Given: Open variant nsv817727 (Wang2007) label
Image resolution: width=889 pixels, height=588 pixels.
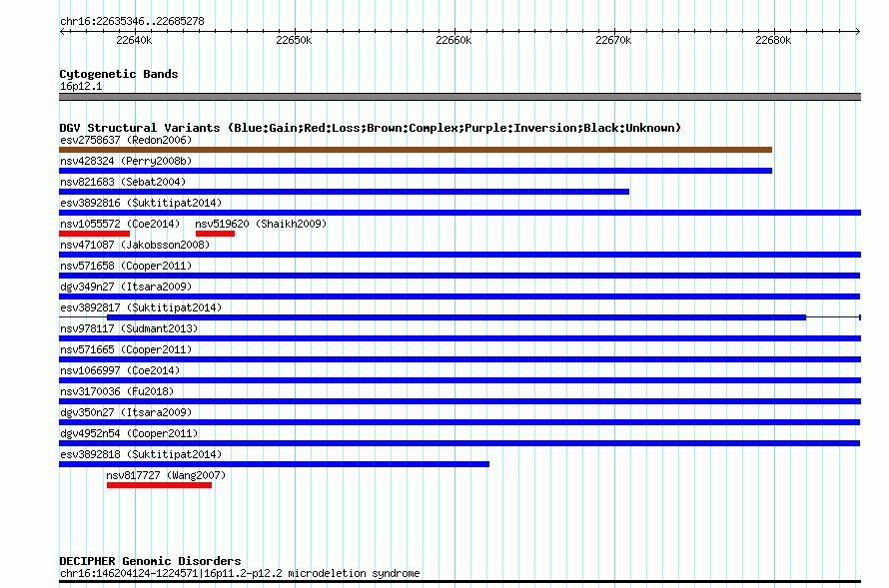Looking at the screenshot, I should coord(166,475).
